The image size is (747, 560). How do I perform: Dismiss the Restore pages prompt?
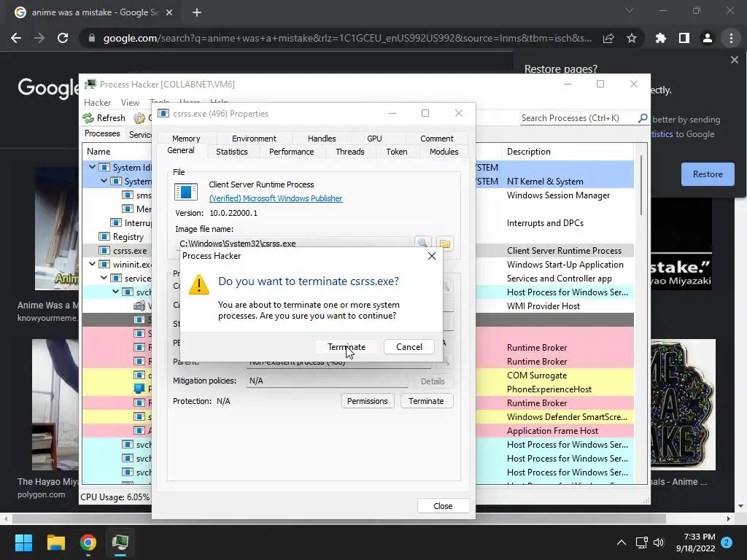click(734, 60)
